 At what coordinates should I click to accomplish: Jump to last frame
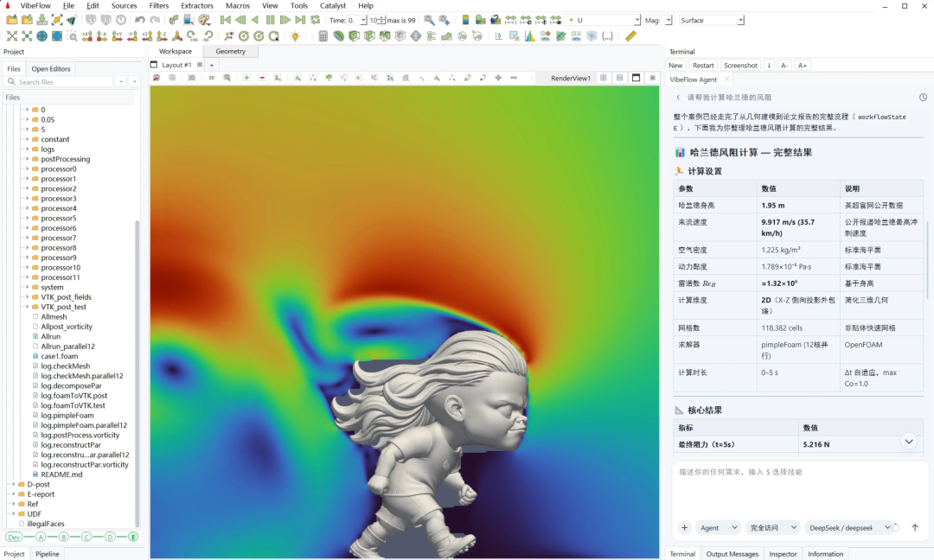click(x=300, y=20)
